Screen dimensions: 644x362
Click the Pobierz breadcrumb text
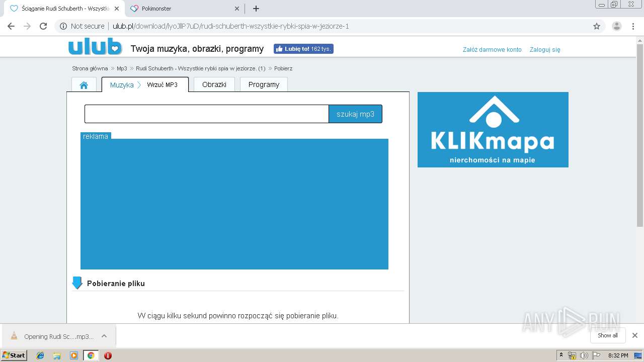(283, 68)
